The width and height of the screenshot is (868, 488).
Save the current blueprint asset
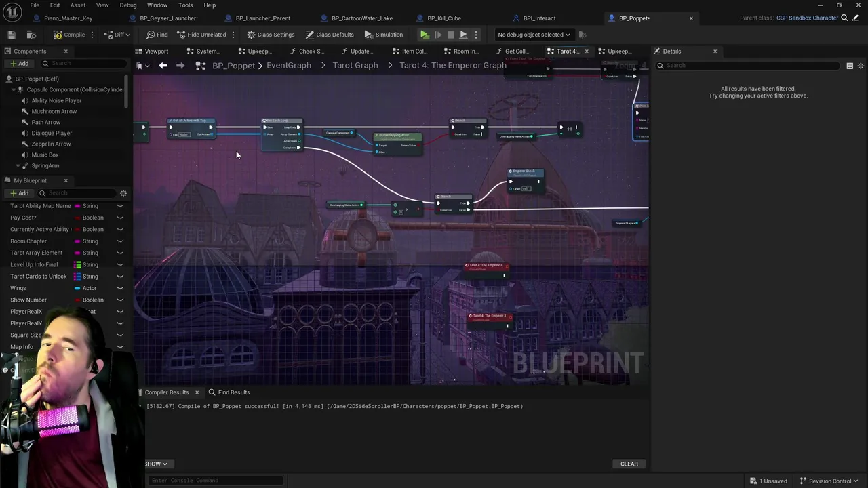pos(12,35)
